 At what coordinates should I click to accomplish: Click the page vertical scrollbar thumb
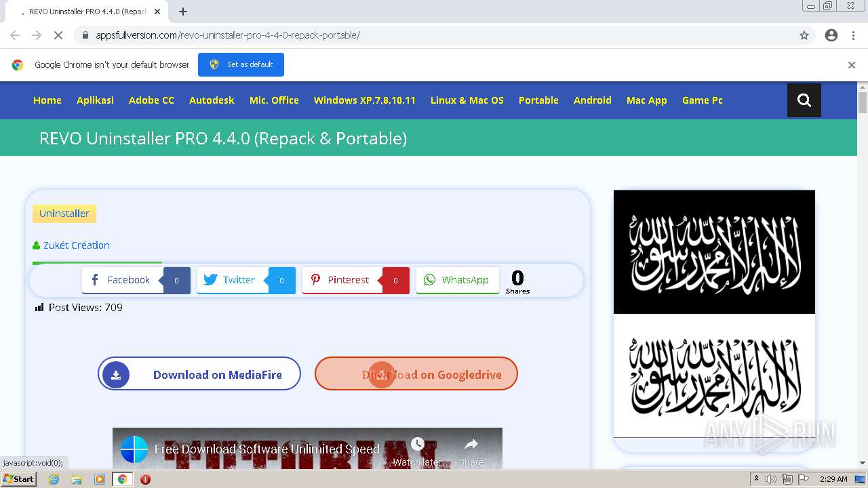[863, 102]
